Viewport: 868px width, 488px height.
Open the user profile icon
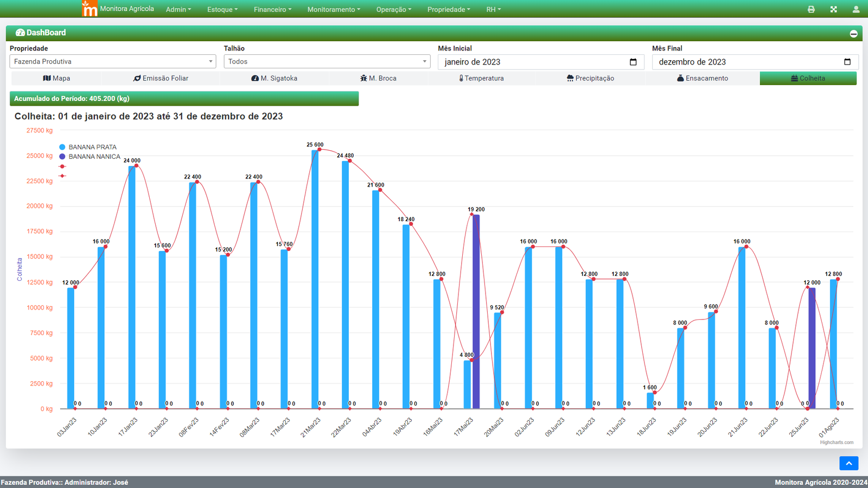pos(856,9)
